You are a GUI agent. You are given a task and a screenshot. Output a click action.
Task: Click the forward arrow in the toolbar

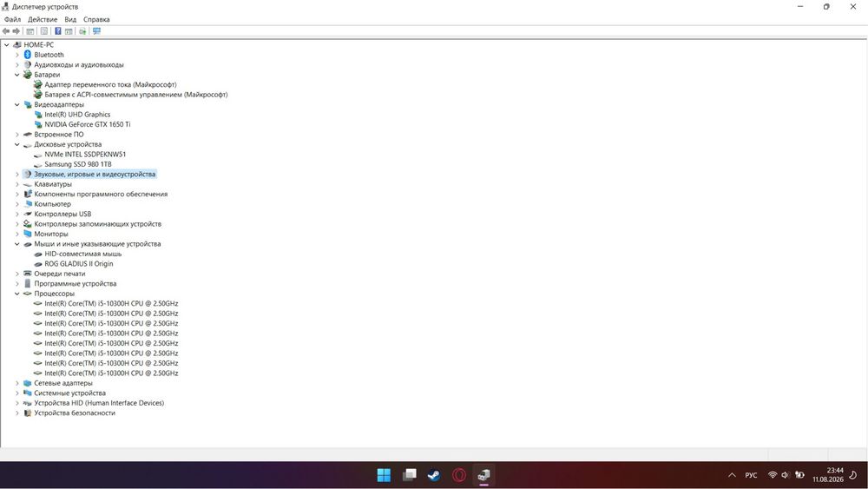[x=16, y=31]
